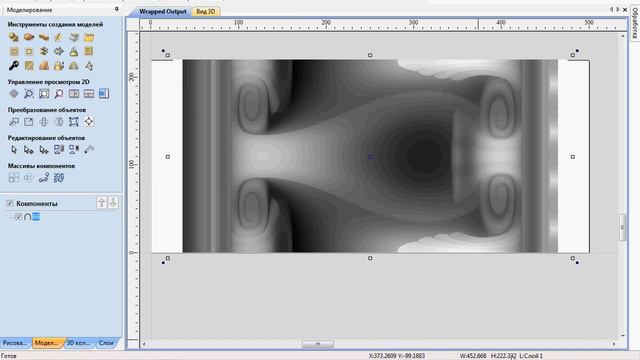This screenshot has height=360, width=640.
Task: Click the horizontal scrollbar thumb
Action: point(318,344)
